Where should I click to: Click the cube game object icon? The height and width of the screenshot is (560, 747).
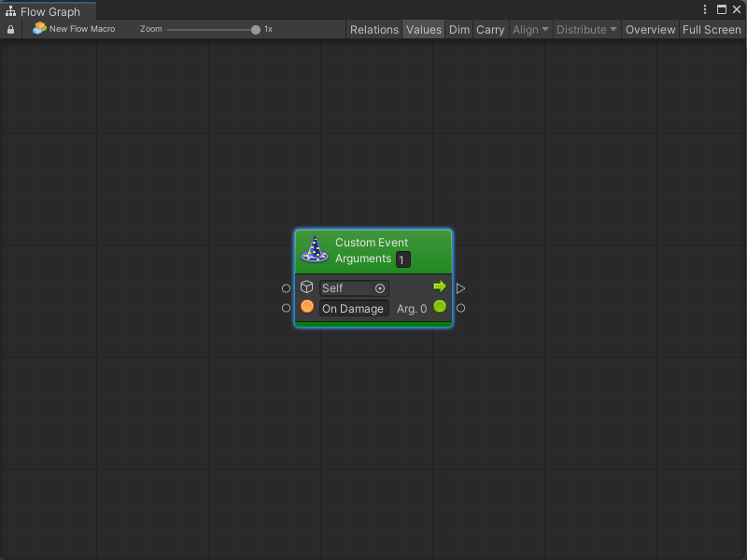[x=307, y=287]
